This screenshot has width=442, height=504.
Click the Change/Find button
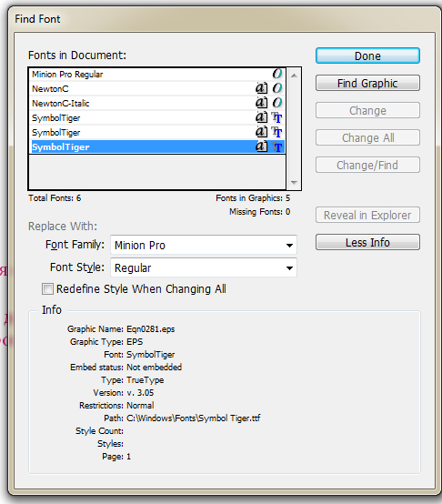367,166
